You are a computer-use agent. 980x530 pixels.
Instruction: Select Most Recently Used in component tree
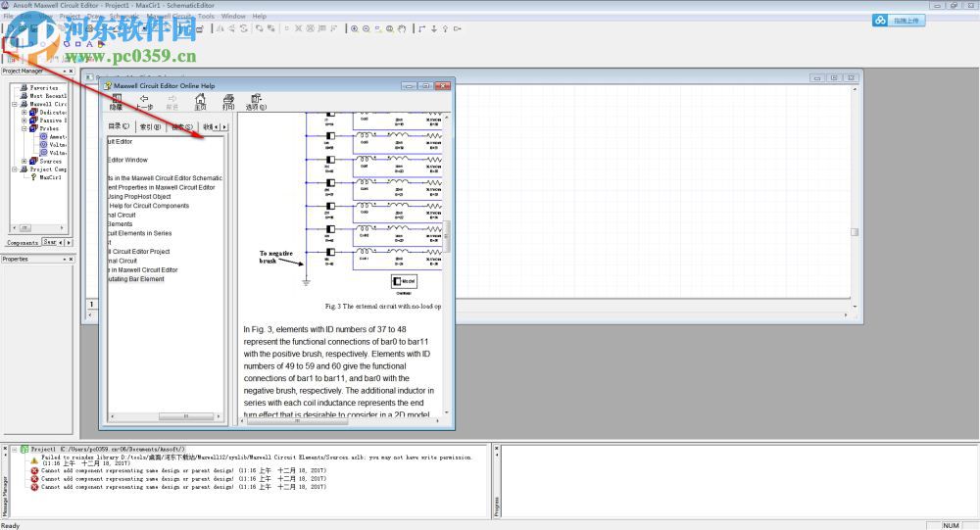point(48,96)
